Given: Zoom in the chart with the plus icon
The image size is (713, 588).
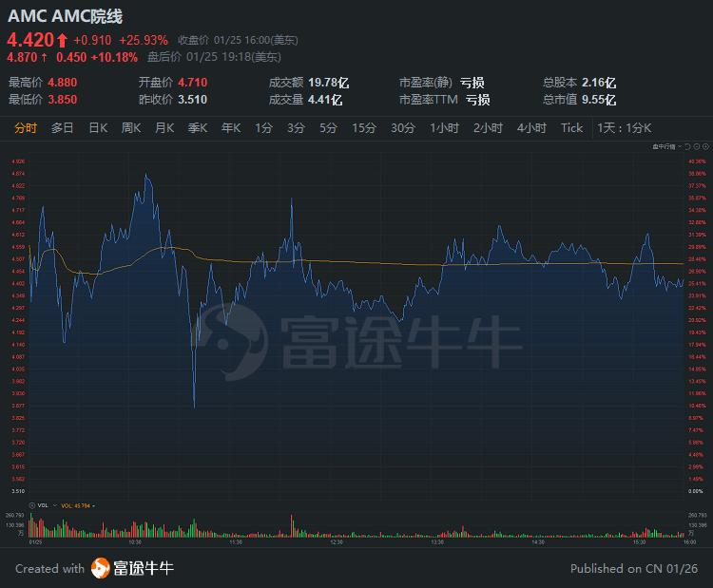Looking at the screenshot, I should coord(705,147).
